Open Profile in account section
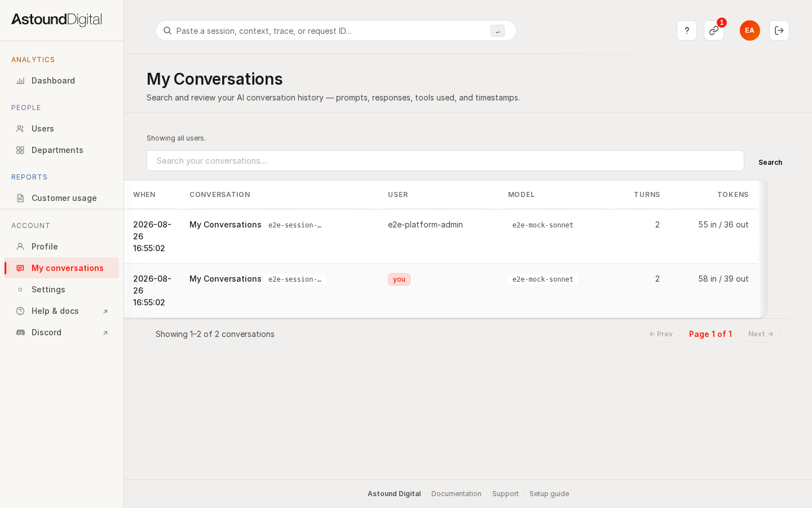Viewport: 812px width, 508px height. pyautogui.click(x=62, y=247)
